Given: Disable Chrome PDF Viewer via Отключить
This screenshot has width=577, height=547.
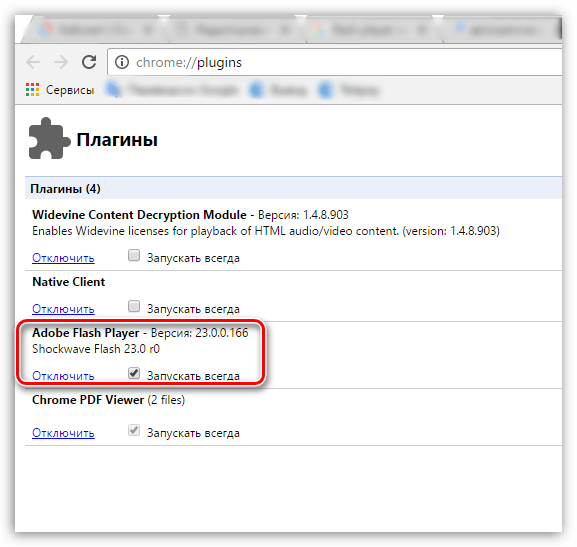Looking at the screenshot, I should coord(63,433).
